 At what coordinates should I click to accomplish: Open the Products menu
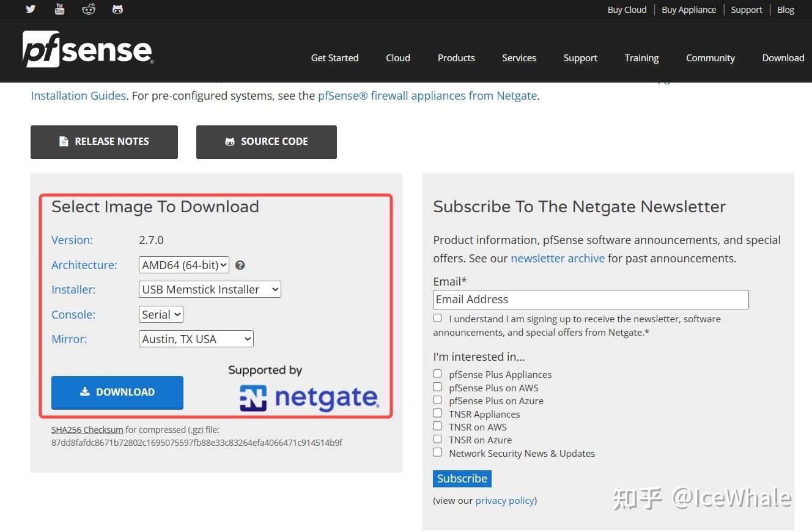click(456, 57)
